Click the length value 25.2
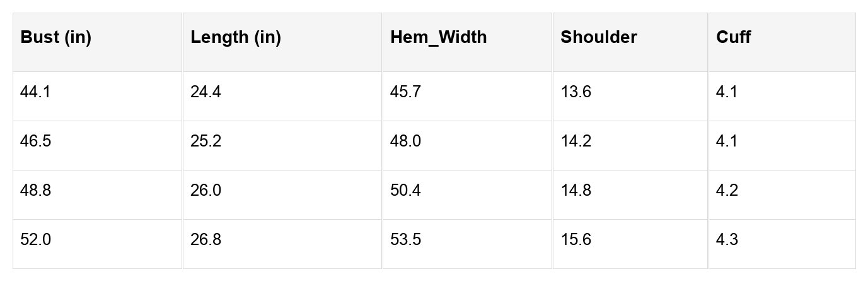Image resolution: width=868 pixels, height=281 pixels. click(x=205, y=141)
